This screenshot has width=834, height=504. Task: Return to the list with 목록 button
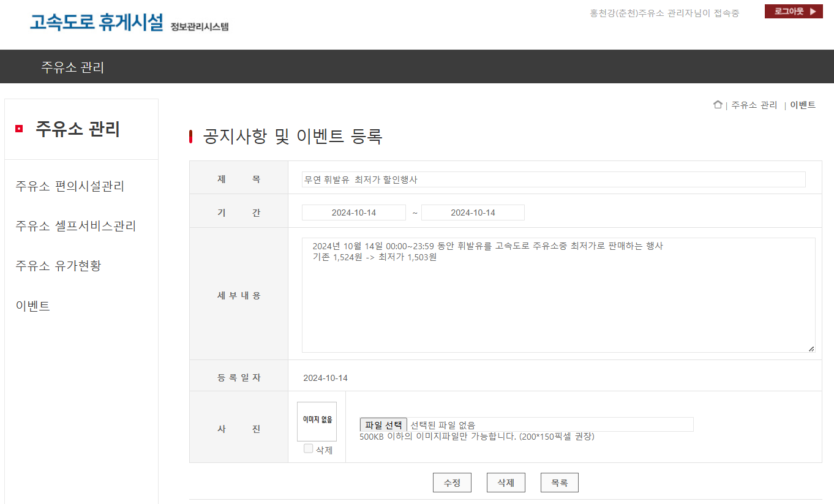point(560,483)
